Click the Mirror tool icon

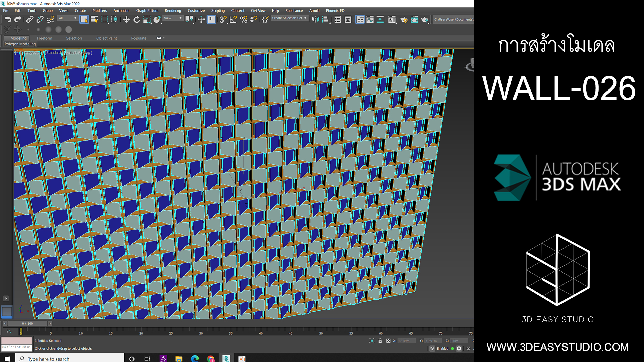pos(315,20)
